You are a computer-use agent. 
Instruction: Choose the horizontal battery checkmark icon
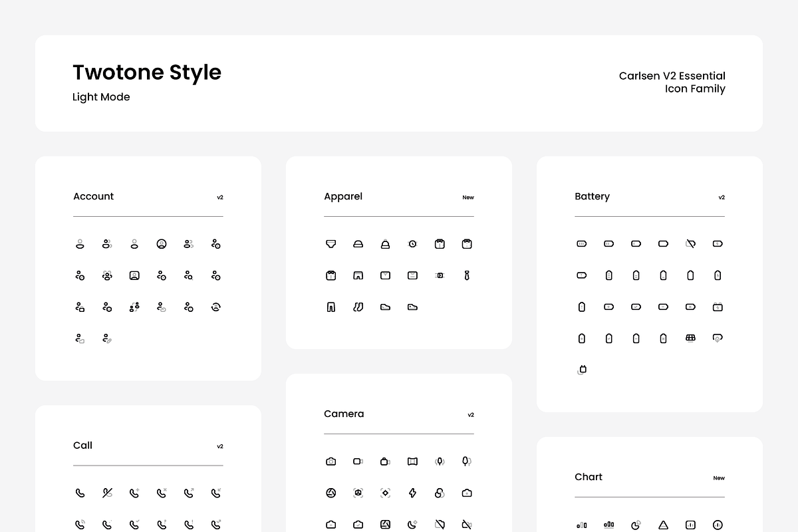pos(636,307)
